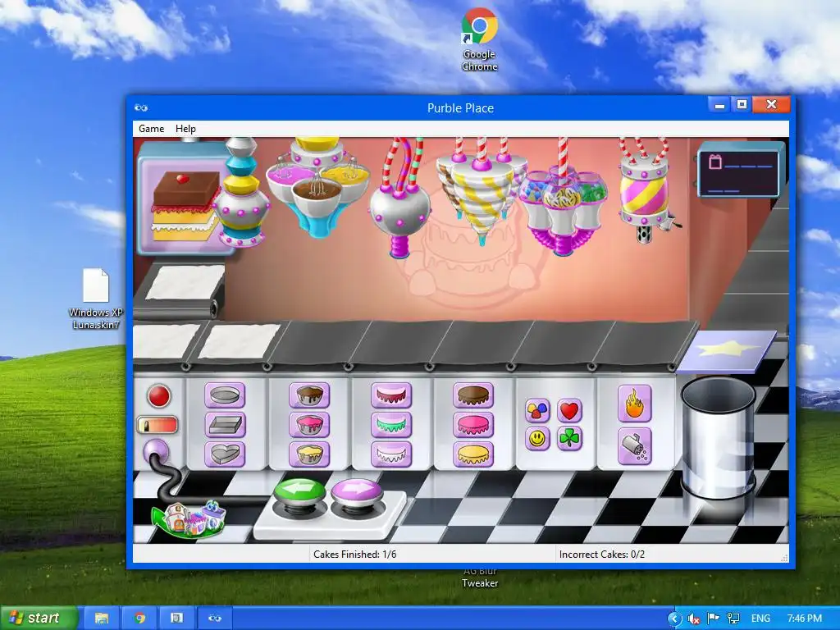Apply the green drip icing button
Viewport: 840px width, 630px height.
pyautogui.click(x=391, y=425)
